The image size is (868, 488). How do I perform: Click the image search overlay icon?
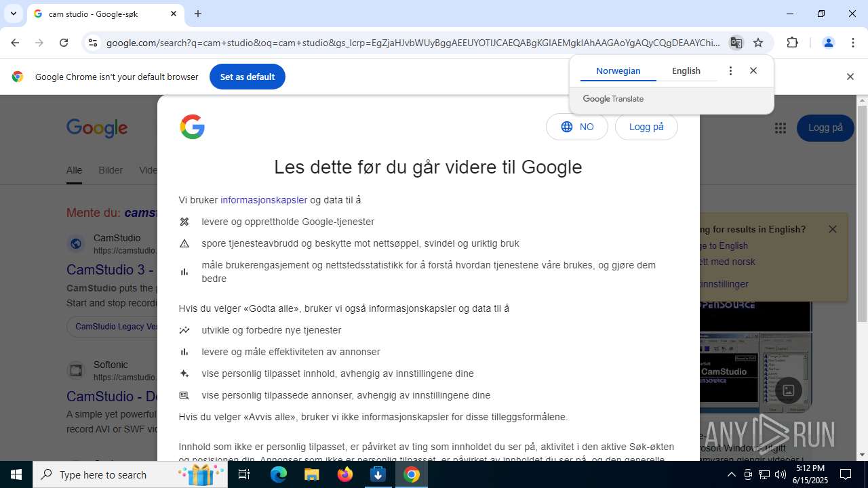789,390
